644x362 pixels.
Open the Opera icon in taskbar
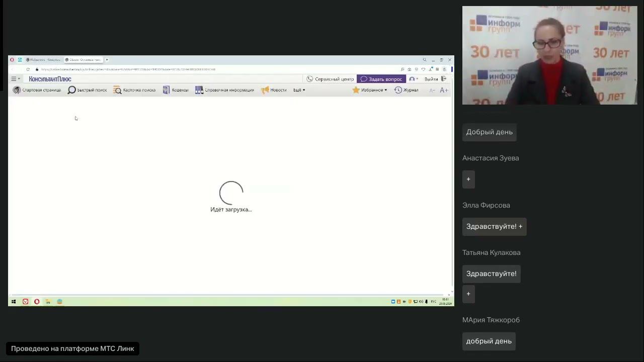click(37, 302)
